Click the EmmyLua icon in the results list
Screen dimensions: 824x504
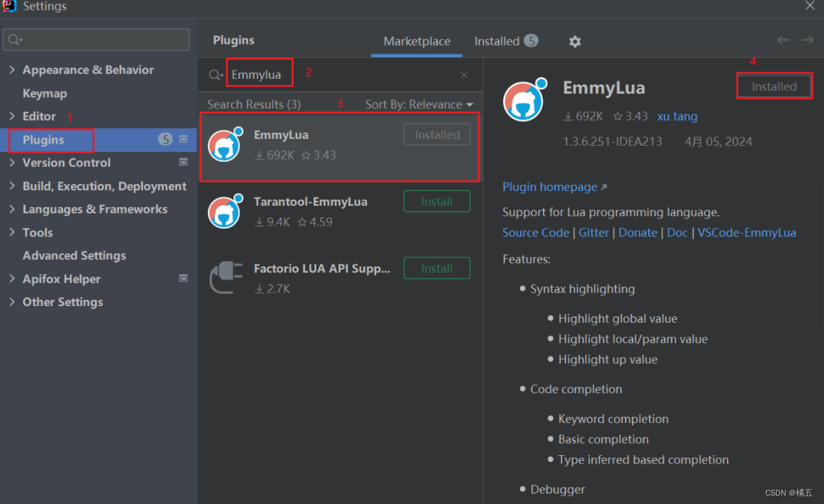[x=225, y=144]
